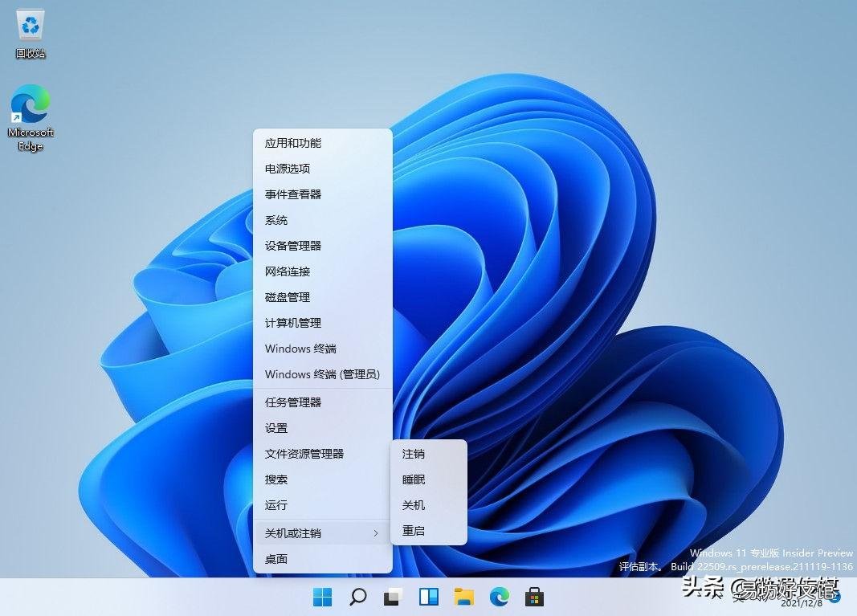The height and width of the screenshot is (616, 857).
Task: Open 任务管理器 from the menu
Action: click(323, 402)
